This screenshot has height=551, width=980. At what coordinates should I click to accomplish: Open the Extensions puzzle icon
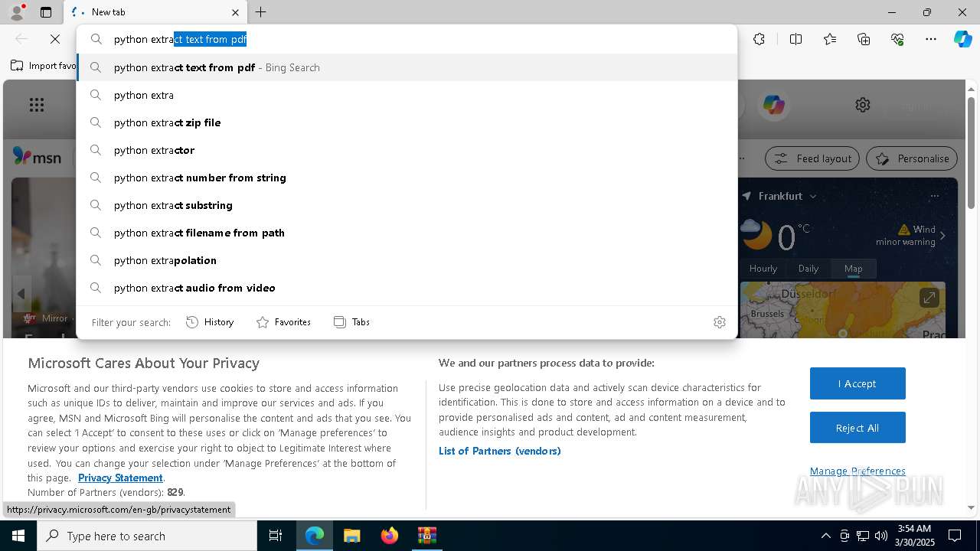759,39
